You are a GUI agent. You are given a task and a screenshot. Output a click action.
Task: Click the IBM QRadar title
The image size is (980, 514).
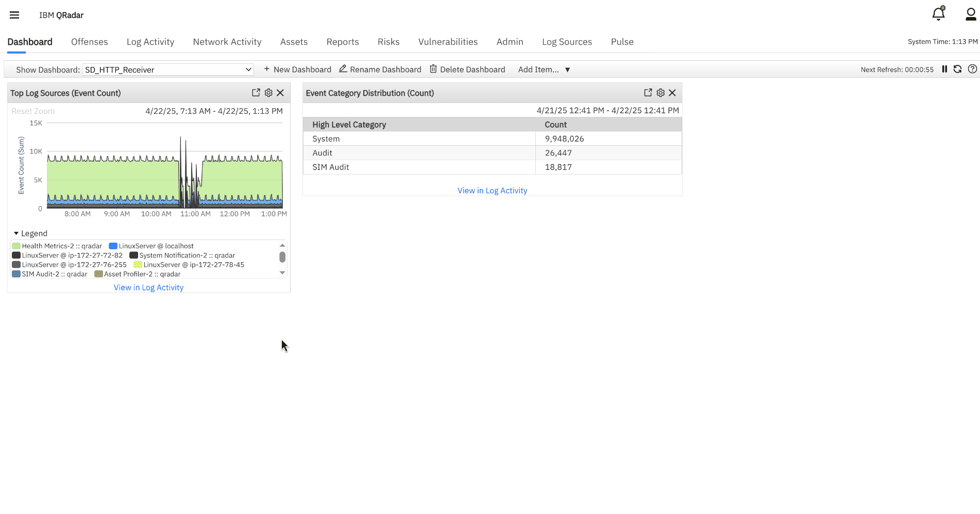(61, 15)
